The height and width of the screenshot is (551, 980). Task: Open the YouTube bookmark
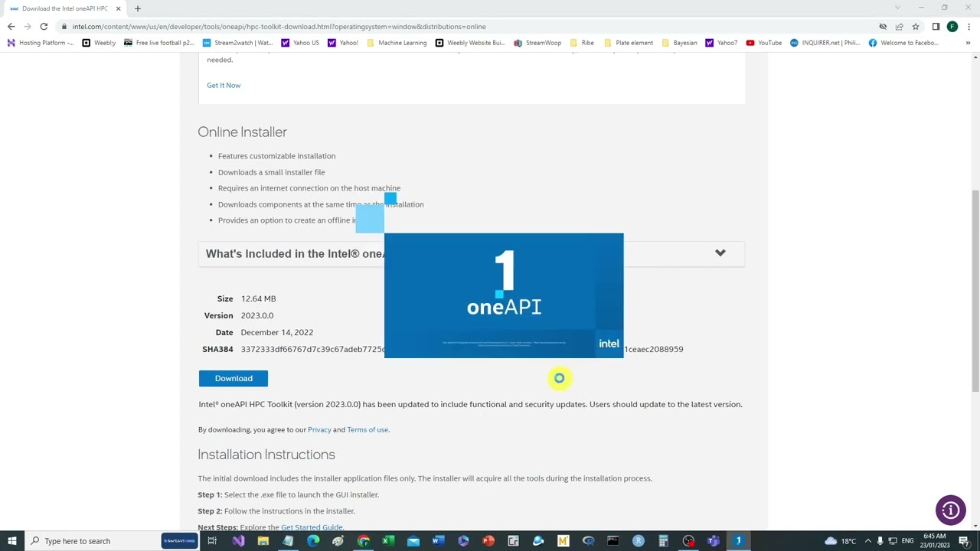[764, 43]
